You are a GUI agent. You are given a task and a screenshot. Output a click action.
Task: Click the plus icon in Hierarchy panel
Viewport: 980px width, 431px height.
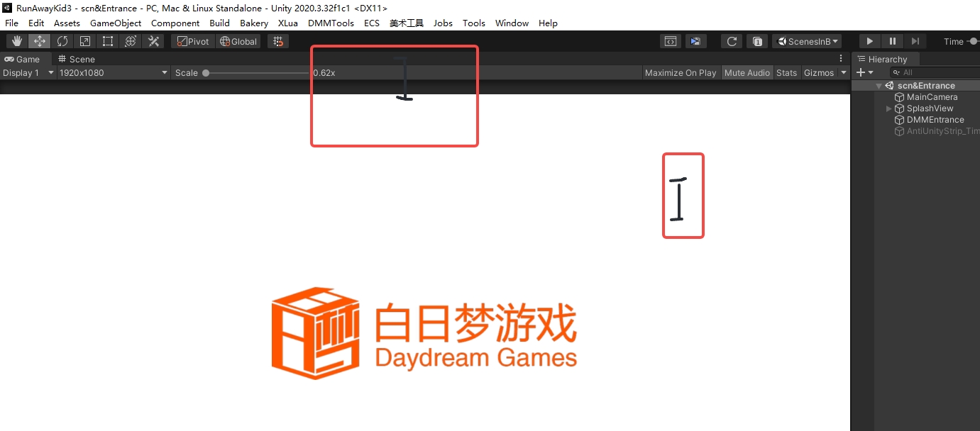861,72
